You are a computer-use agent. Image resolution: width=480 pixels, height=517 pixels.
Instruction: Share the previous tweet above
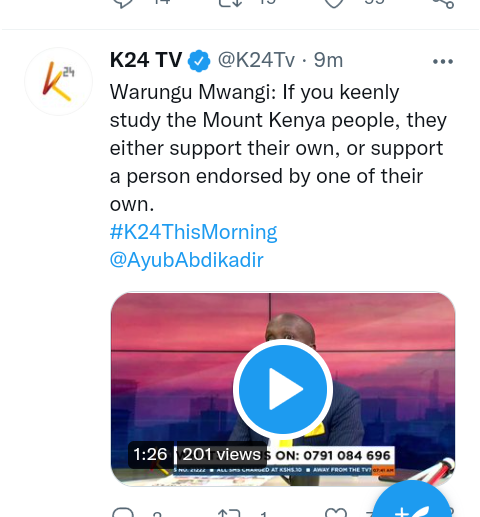443,3
